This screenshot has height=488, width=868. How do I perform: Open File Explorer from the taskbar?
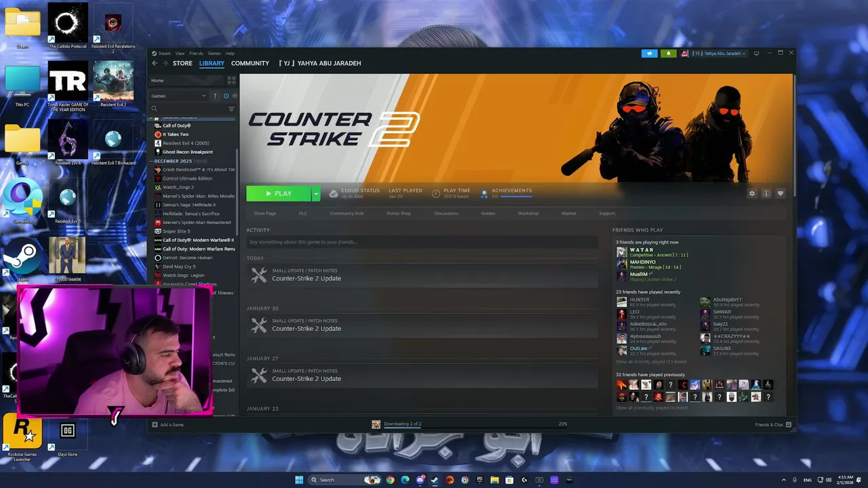click(494, 480)
